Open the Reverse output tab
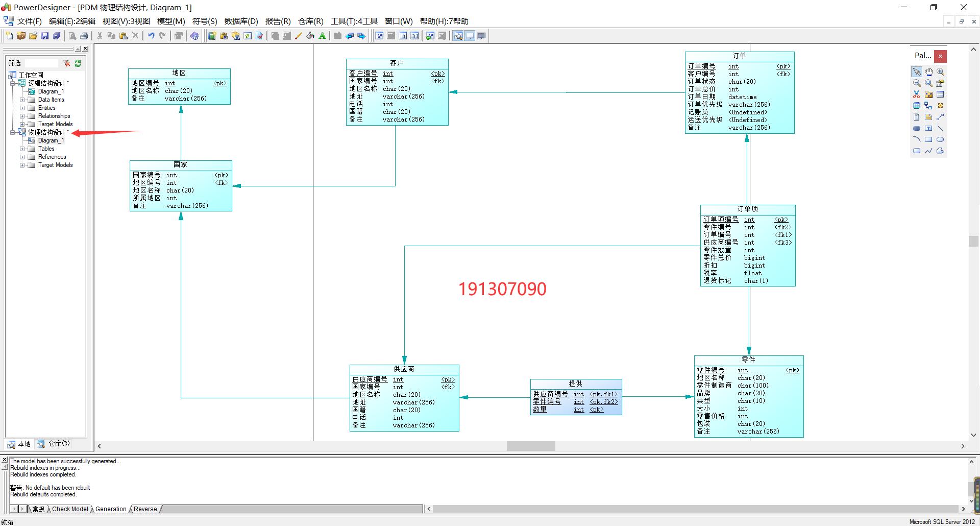The width and height of the screenshot is (980, 526). (x=145, y=509)
